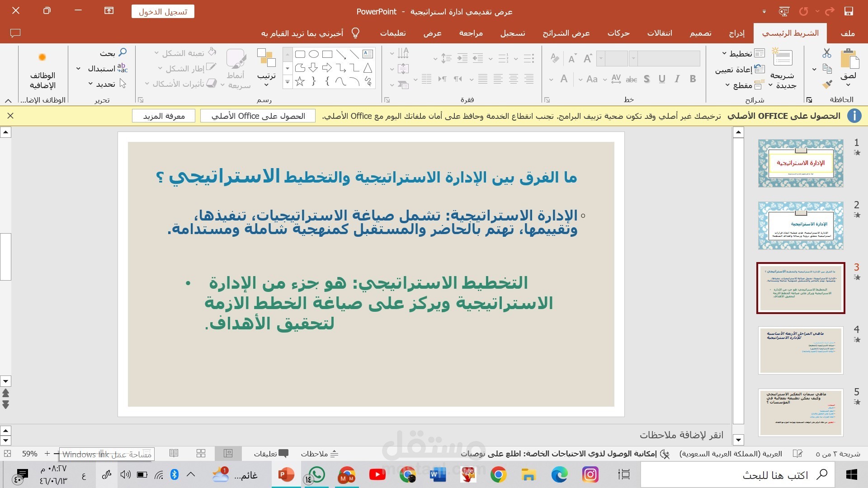868x488 pixels.
Task: Toggle Italic formatting
Action: (x=677, y=79)
